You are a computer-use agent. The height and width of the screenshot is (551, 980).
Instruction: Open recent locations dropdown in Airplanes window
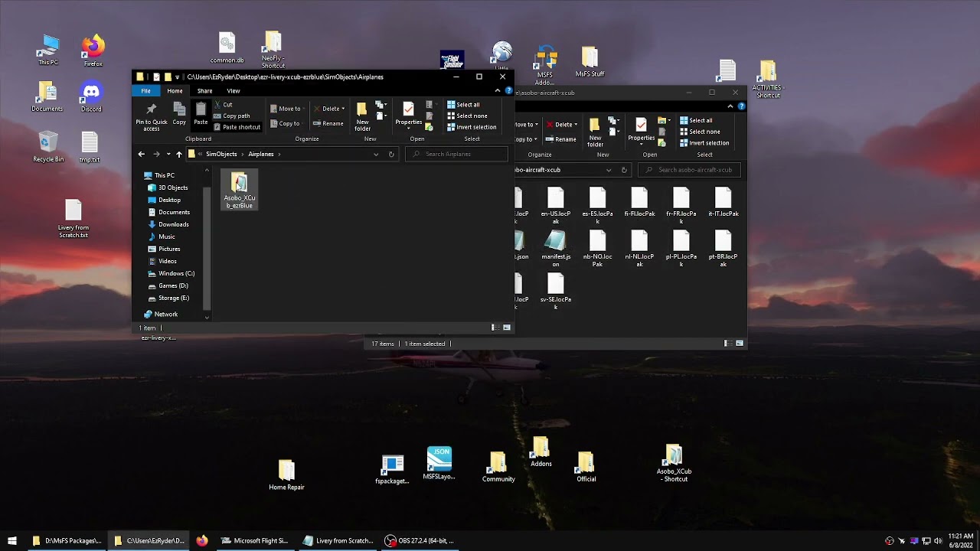168,155
